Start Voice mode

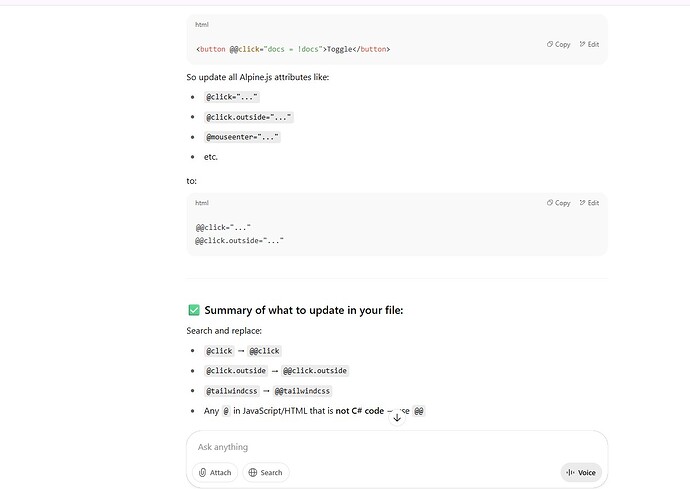point(581,472)
